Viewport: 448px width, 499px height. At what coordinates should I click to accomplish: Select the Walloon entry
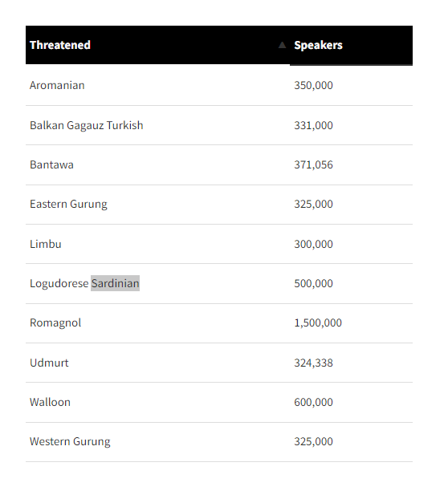pyautogui.click(x=50, y=402)
